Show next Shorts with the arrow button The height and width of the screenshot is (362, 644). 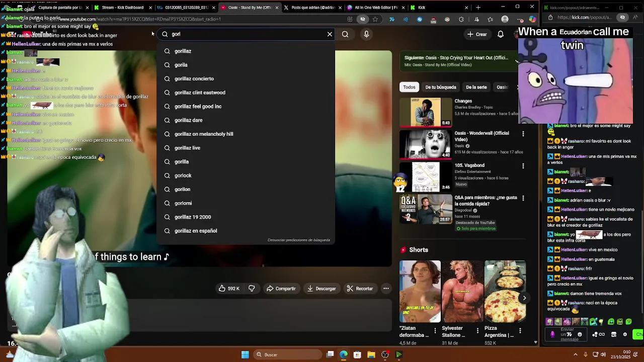point(524,298)
